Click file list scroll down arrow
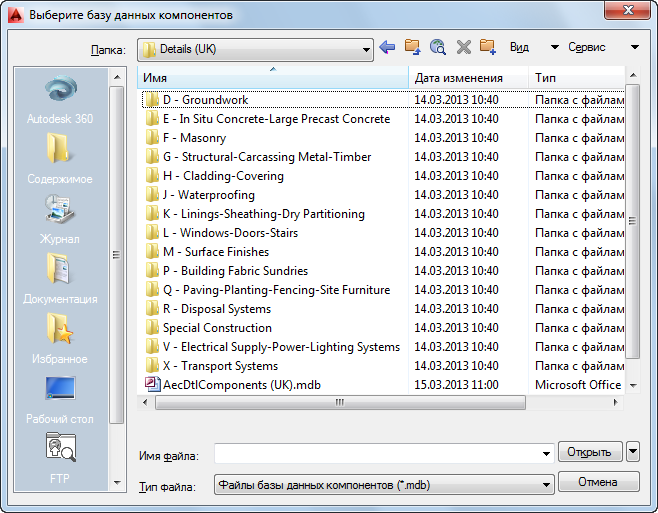The width and height of the screenshot is (658, 513). click(x=633, y=385)
